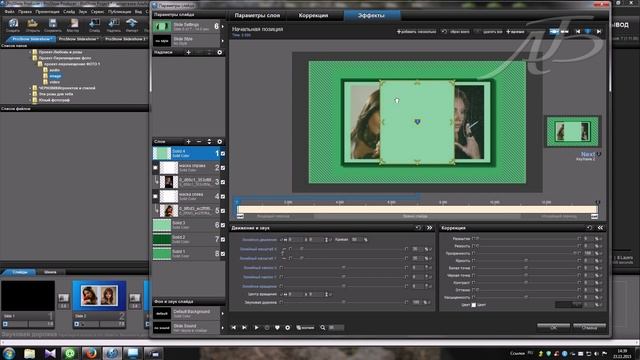Expand the Эти розы для тебя folder
The image size is (640, 360).
point(30,94)
